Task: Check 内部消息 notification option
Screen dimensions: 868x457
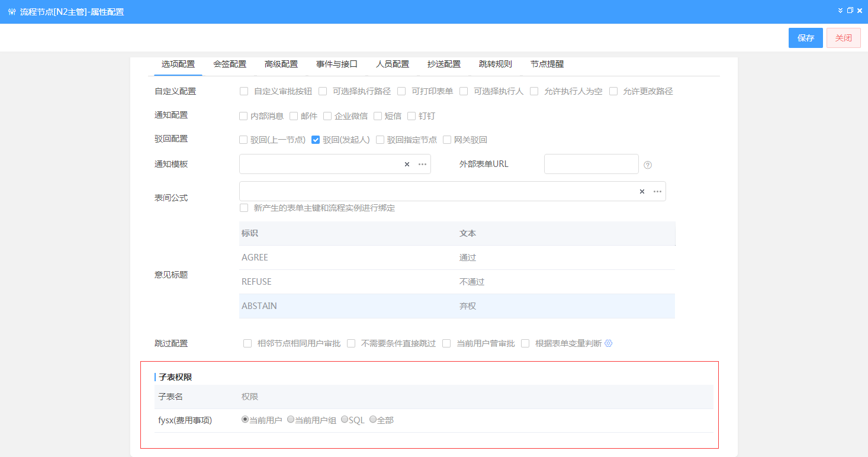Action: coord(243,116)
